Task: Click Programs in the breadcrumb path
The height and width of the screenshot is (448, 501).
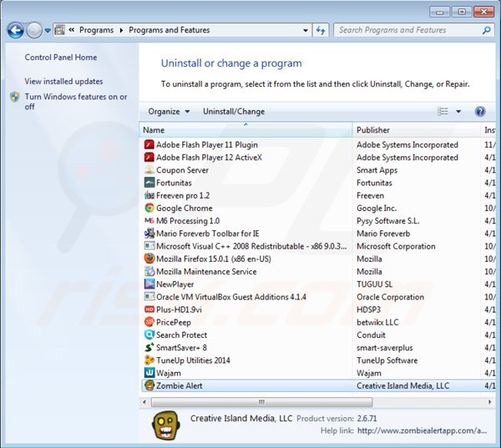Action: point(96,30)
